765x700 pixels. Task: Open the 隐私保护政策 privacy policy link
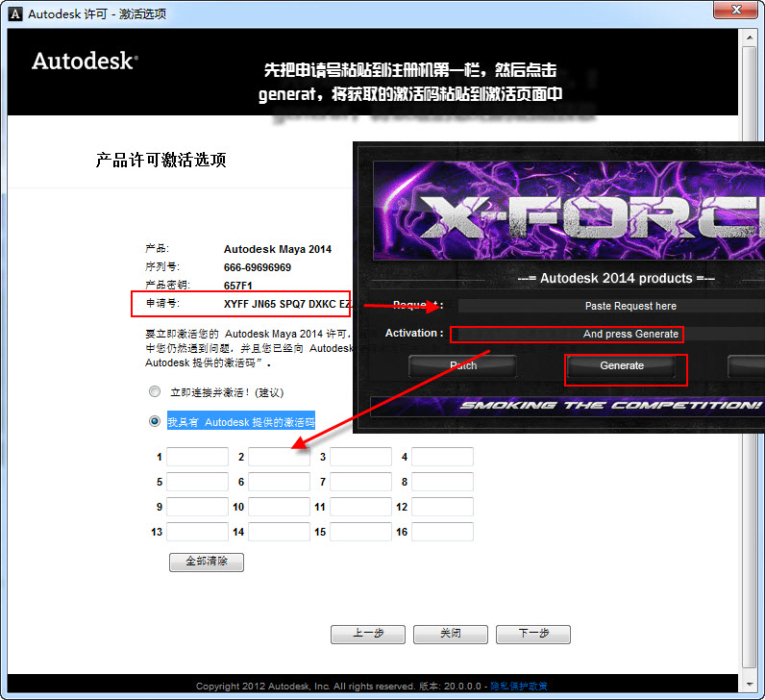click(x=519, y=686)
